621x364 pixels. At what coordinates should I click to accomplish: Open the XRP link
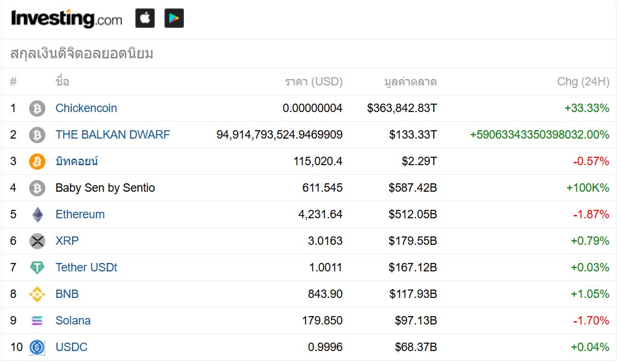(x=67, y=241)
